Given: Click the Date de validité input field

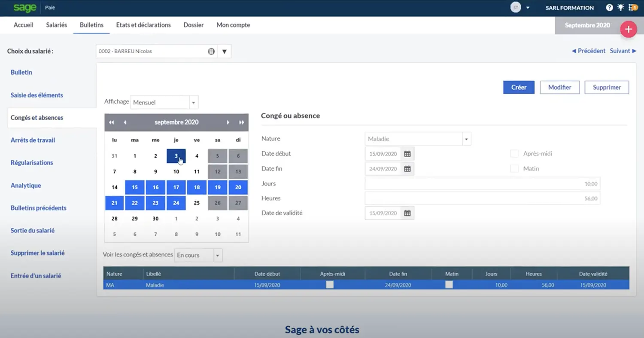Looking at the screenshot, I should (383, 213).
